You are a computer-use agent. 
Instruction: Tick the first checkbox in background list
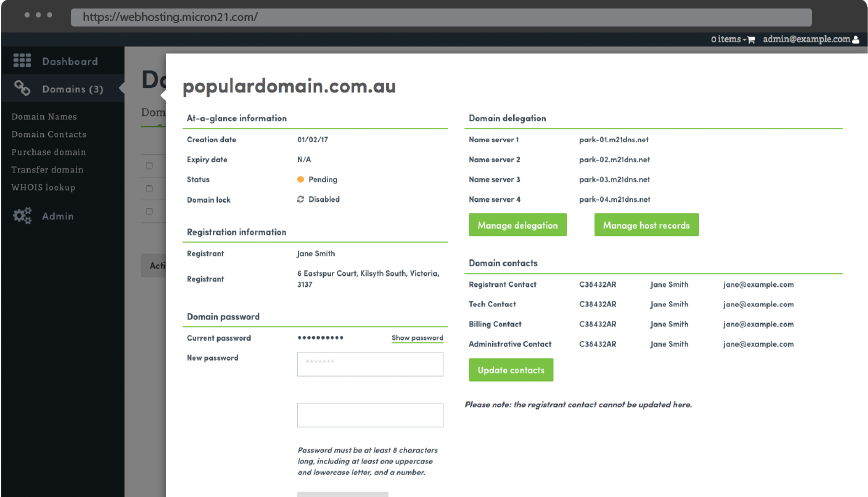coord(149,165)
